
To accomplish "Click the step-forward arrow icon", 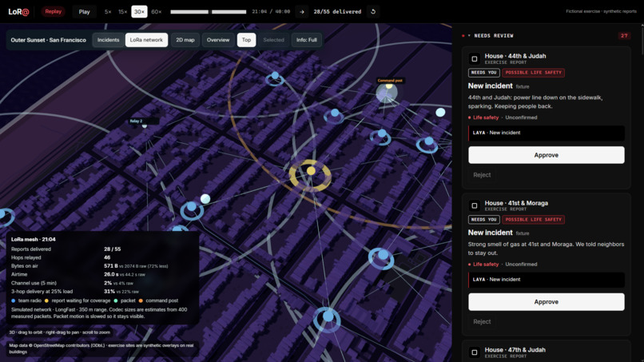I will point(302,11).
